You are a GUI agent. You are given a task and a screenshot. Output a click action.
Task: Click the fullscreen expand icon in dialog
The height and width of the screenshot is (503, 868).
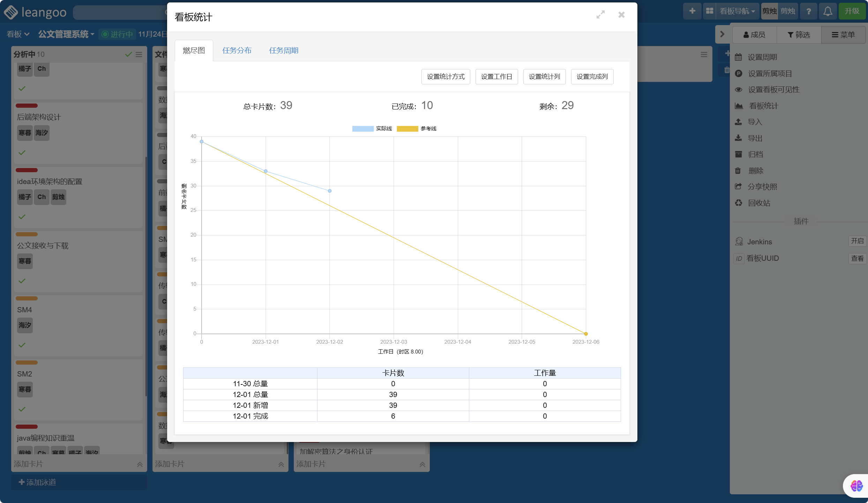coord(600,15)
